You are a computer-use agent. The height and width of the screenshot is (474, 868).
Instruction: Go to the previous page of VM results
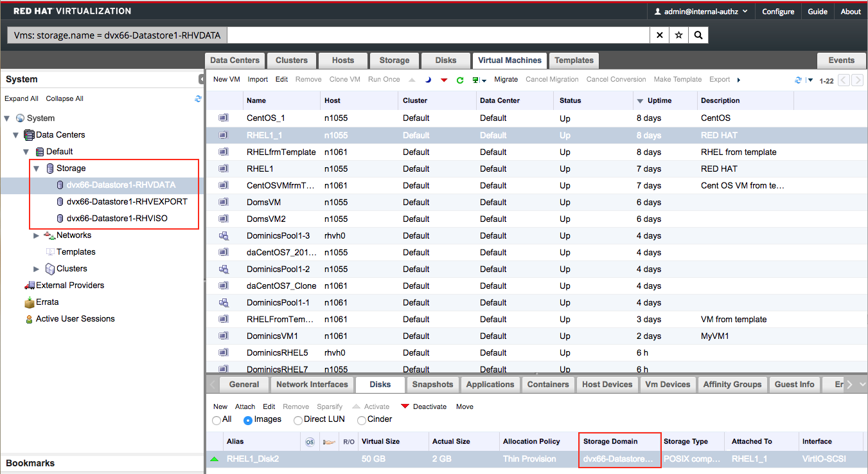tap(843, 80)
